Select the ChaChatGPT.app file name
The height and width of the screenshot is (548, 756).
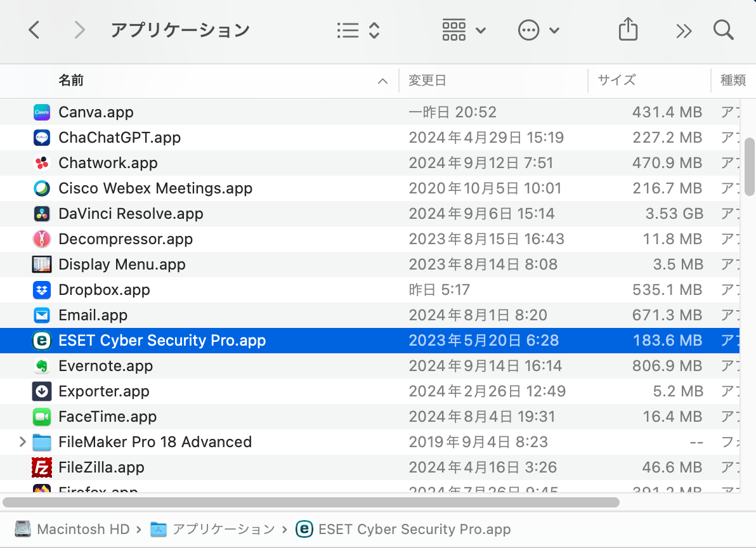point(120,138)
